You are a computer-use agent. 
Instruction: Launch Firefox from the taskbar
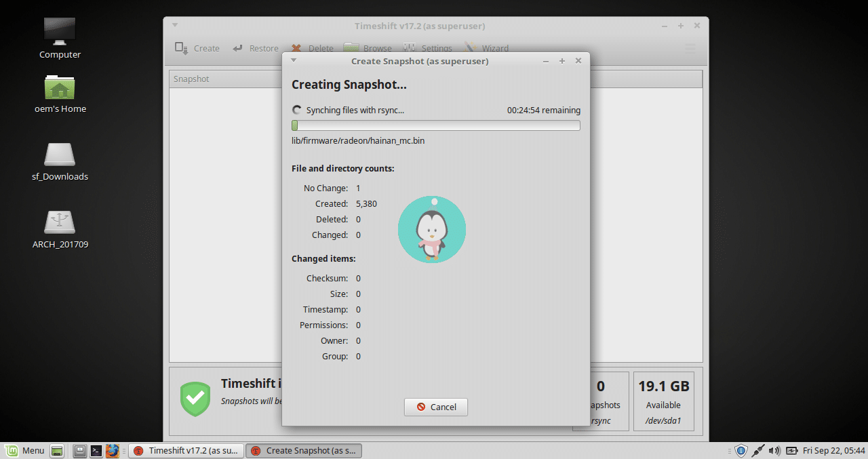coord(113,450)
